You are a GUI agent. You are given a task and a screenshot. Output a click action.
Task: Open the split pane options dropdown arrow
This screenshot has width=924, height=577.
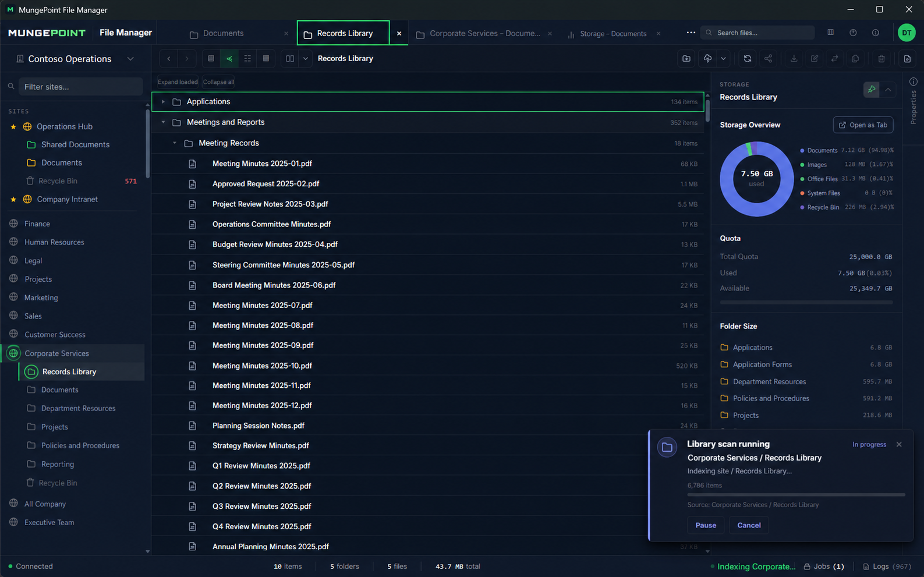(x=305, y=58)
